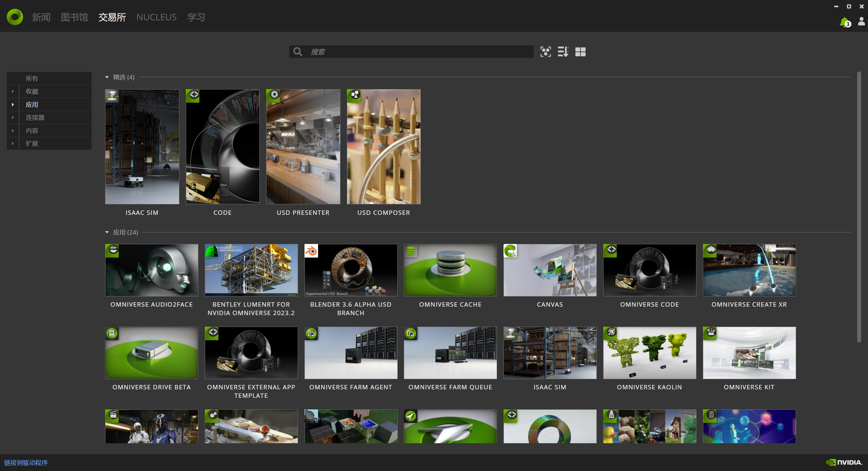
Task: Switch to the NUCLEUS tab
Action: tap(156, 17)
